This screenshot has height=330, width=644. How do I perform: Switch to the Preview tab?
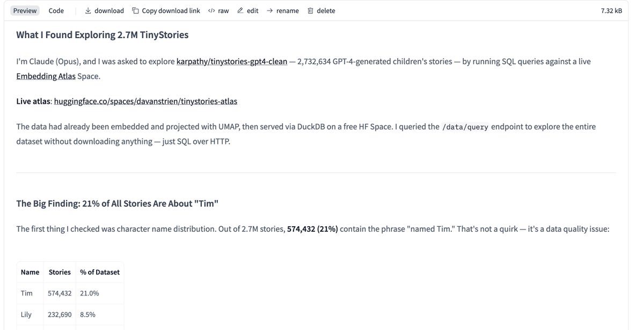coord(25,11)
